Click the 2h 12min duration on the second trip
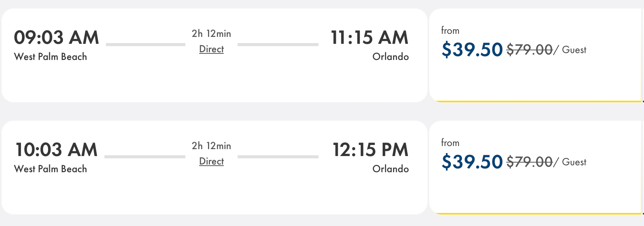644x226 pixels. 211,146
